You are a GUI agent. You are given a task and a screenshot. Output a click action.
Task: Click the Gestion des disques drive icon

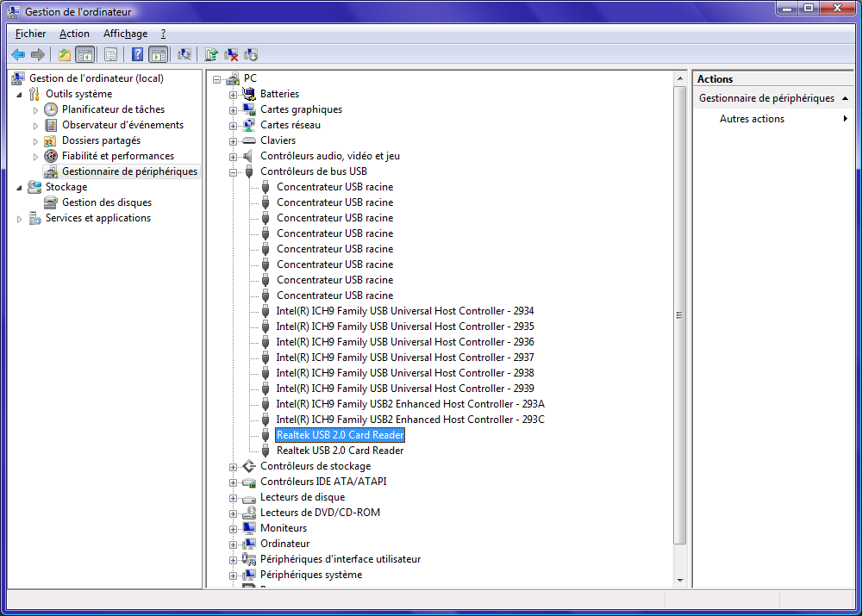tap(51, 202)
